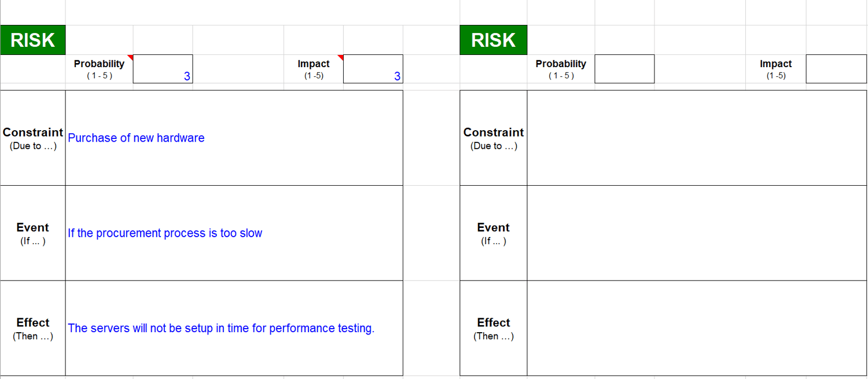Select the 'Purchase of new hardware' constraint cell
The width and height of the screenshot is (868, 379).
pyautogui.click(x=234, y=138)
